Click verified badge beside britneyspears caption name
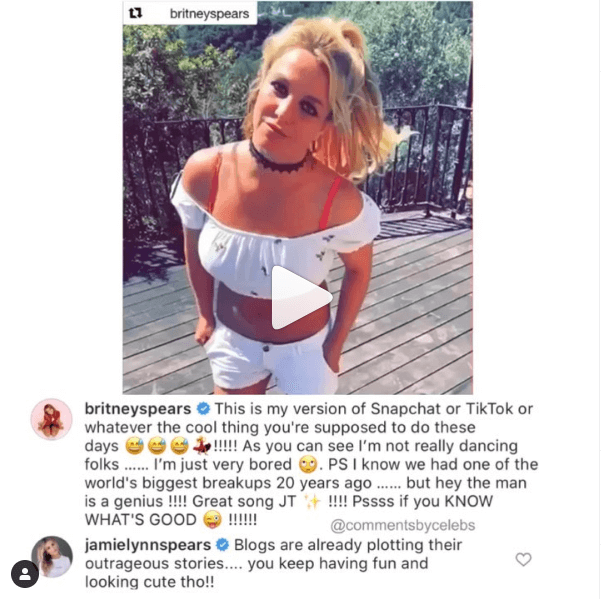Viewport: 601px width, 599px height. [x=203, y=409]
